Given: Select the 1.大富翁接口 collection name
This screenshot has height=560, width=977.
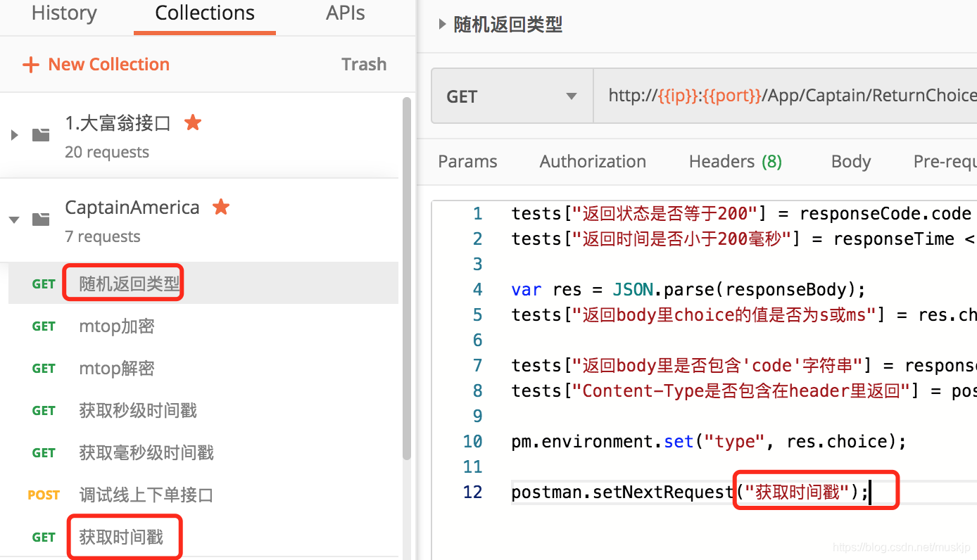Looking at the screenshot, I should [118, 124].
